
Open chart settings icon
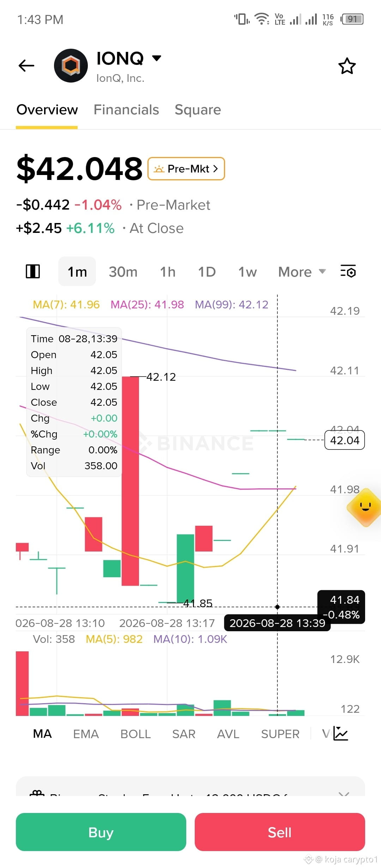(348, 271)
